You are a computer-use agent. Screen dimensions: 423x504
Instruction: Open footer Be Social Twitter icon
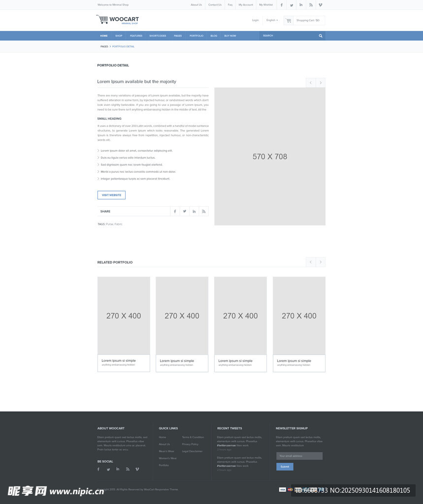point(108,469)
